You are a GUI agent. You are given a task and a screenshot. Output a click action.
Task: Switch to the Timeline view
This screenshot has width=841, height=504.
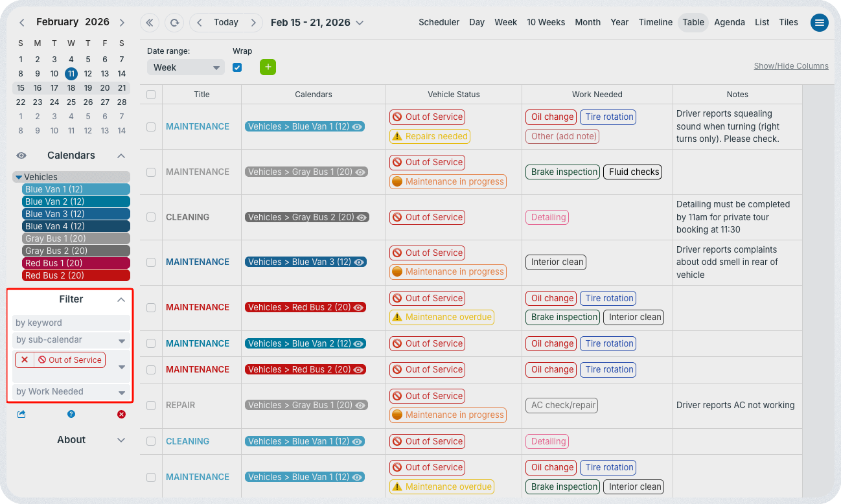coord(655,22)
